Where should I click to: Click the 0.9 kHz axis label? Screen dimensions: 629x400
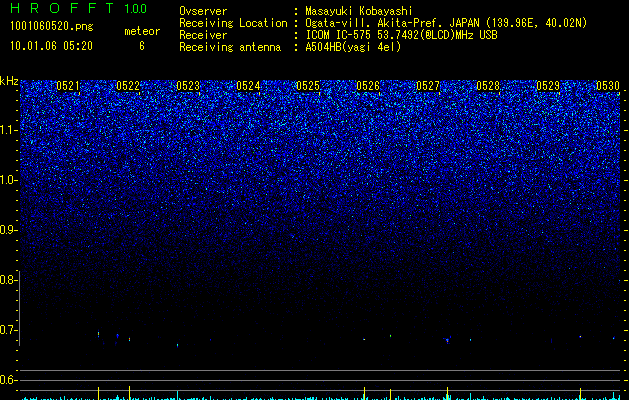pos(8,230)
